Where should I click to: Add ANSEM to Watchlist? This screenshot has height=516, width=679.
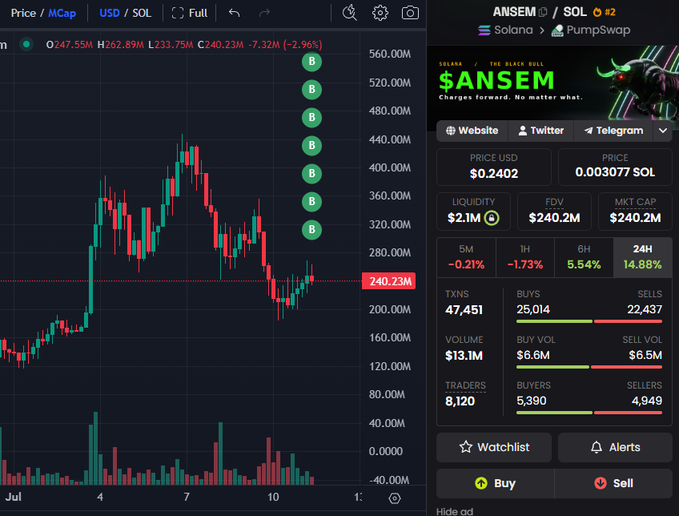(x=494, y=447)
